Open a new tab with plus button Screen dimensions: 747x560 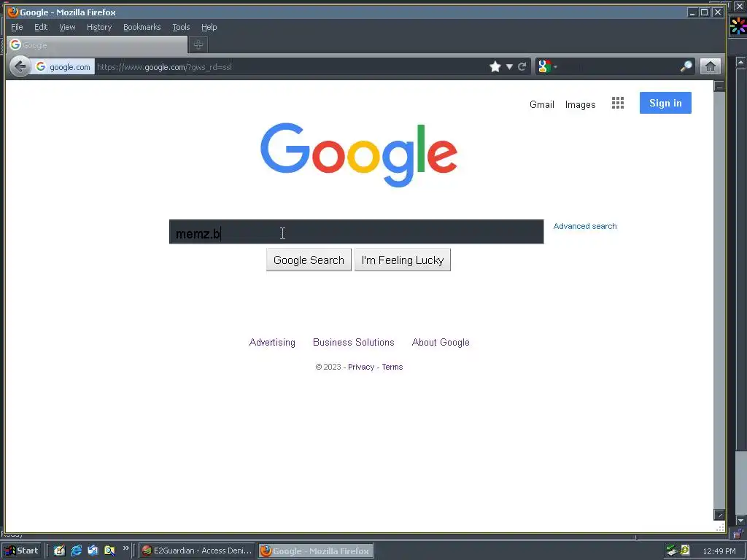pos(198,44)
